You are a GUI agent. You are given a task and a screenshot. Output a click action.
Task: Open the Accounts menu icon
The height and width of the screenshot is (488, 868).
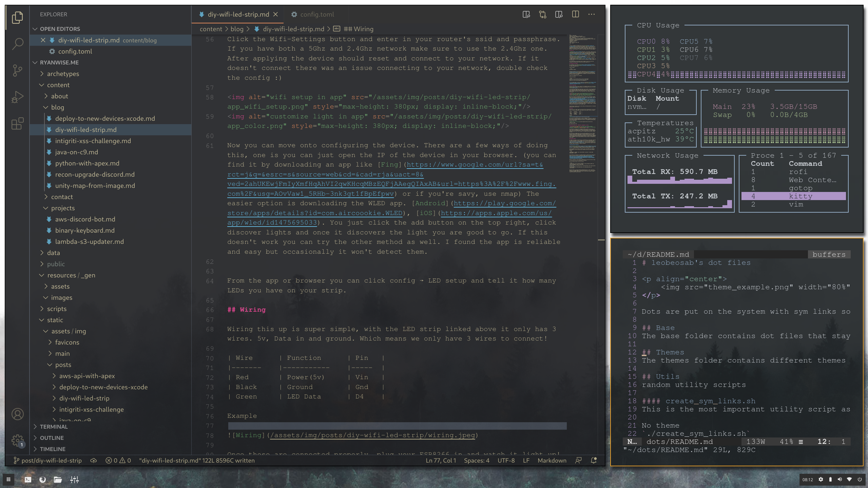click(17, 414)
